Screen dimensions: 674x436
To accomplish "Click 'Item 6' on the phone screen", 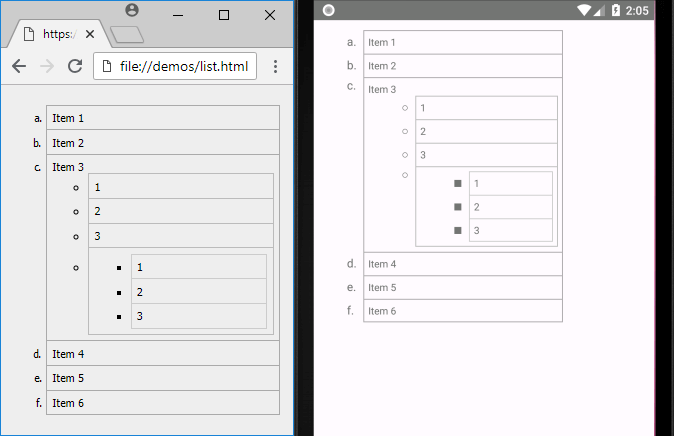I will 463,311.
